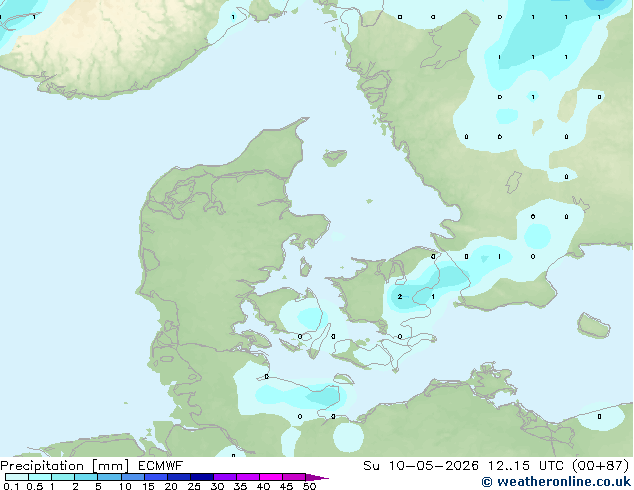This screenshot has height=490, width=634.
Task: Click the legend label "0.5"
Action: pyautogui.click(x=35, y=486)
